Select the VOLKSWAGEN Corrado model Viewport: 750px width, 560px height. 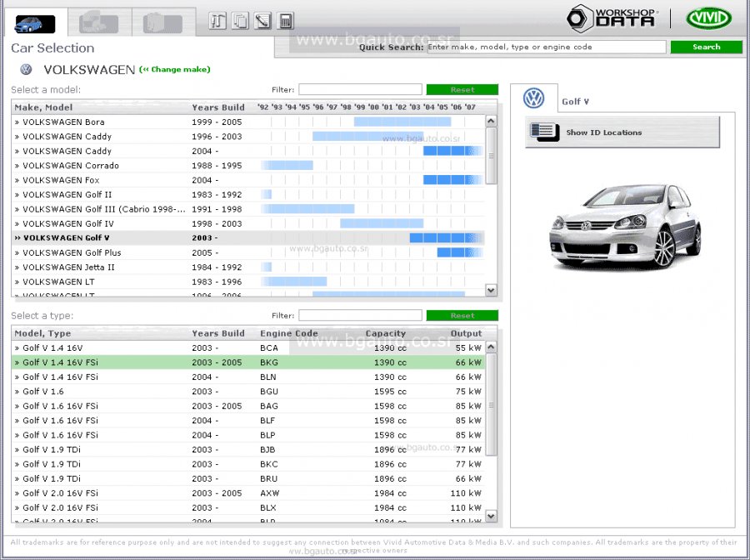pos(247,166)
